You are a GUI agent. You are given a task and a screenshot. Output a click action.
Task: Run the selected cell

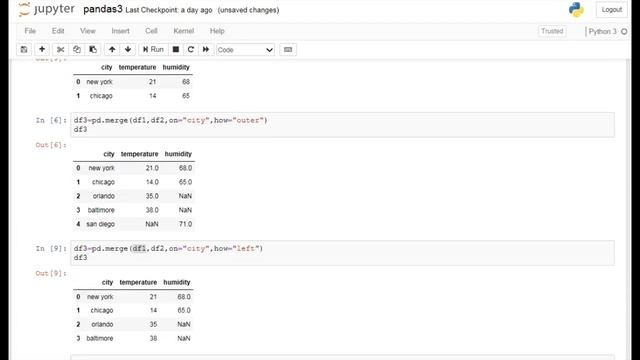pyautogui.click(x=153, y=49)
